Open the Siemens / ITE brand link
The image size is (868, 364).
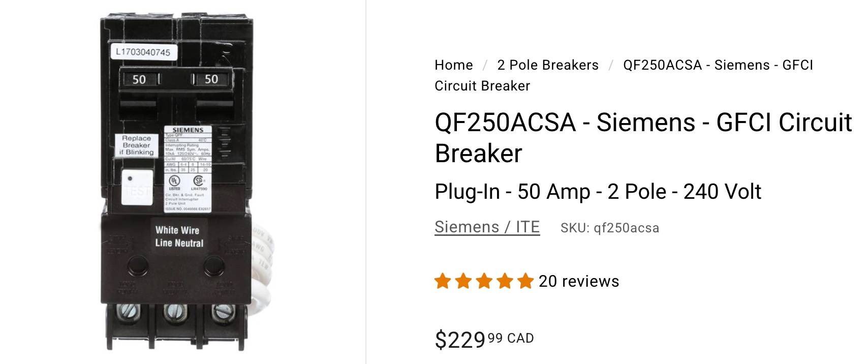pos(487,227)
